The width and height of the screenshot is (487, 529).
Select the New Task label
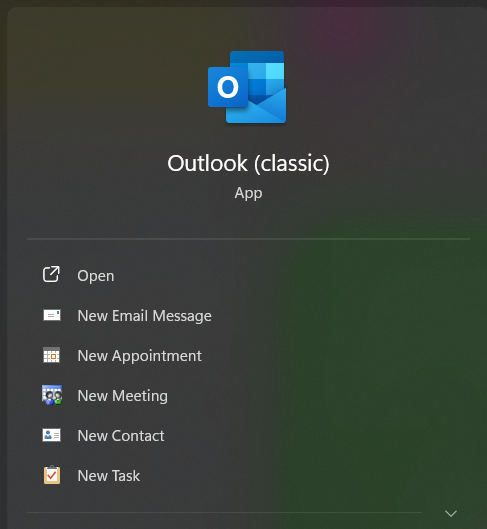pos(109,476)
